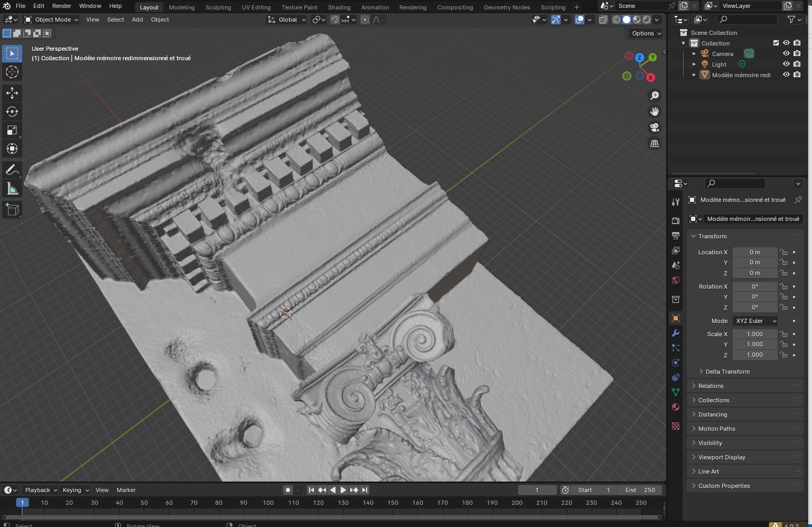This screenshot has height=527, width=812.
Task: Pick the Measure tool
Action: point(12,189)
